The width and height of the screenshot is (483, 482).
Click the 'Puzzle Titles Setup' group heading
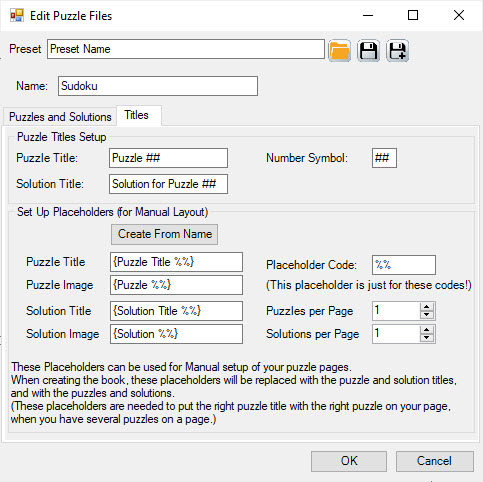[62, 137]
